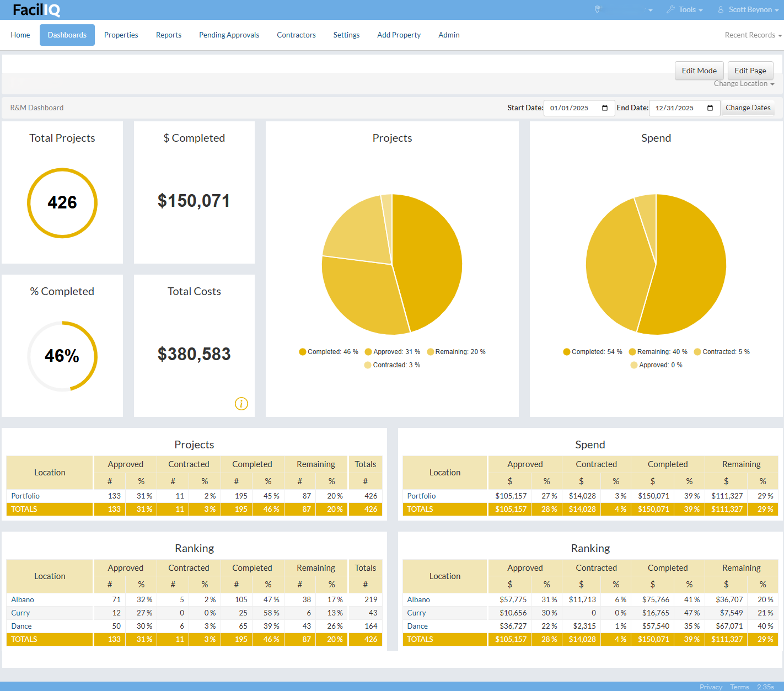Screen dimensions: 784x691
Task: Open the Change Location dropdown
Action: tap(744, 84)
